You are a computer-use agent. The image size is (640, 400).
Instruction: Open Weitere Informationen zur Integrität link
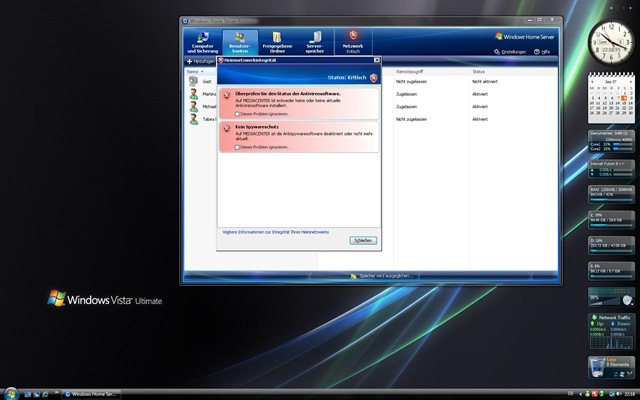click(276, 232)
